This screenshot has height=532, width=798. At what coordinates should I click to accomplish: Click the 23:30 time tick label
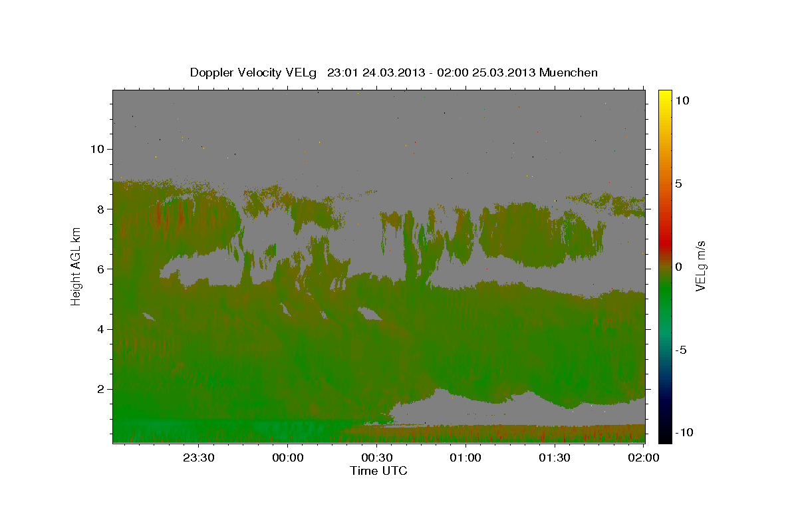point(199,458)
